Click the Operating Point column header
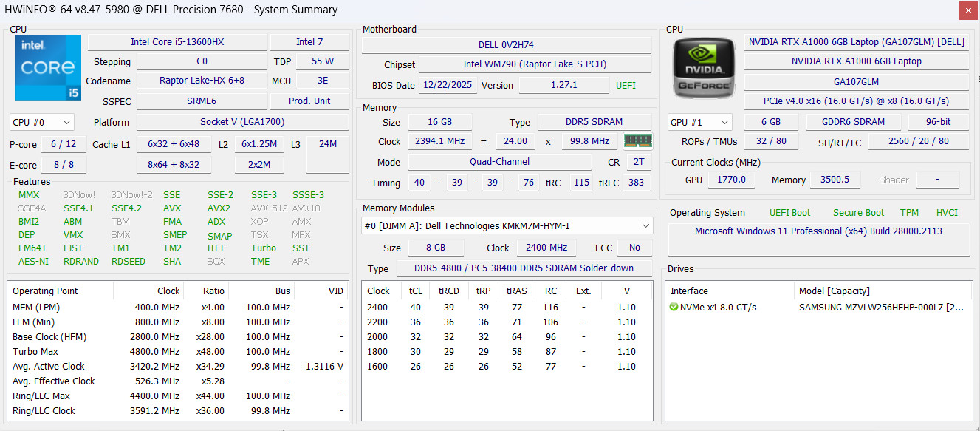The image size is (980, 431). click(x=61, y=291)
